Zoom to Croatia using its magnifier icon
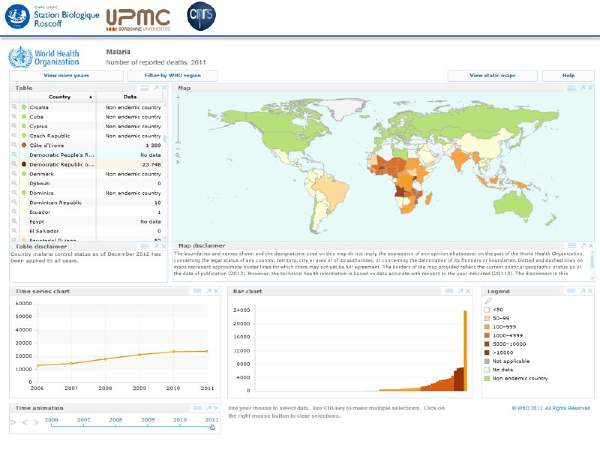The height and width of the screenshot is (450, 600). tap(14, 107)
